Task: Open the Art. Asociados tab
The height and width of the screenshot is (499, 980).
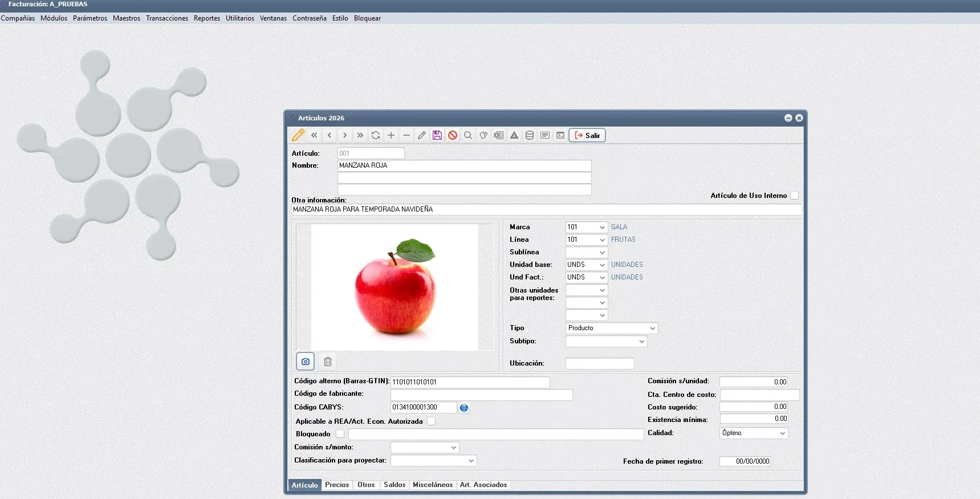Action: coord(483,485)
